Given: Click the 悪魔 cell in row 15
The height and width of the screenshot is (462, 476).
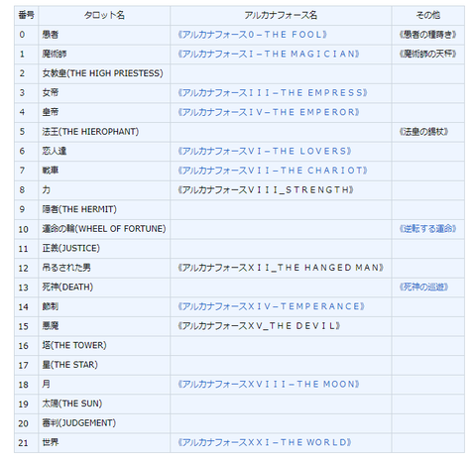Looking at the screenshot, I should pos(104,326).
